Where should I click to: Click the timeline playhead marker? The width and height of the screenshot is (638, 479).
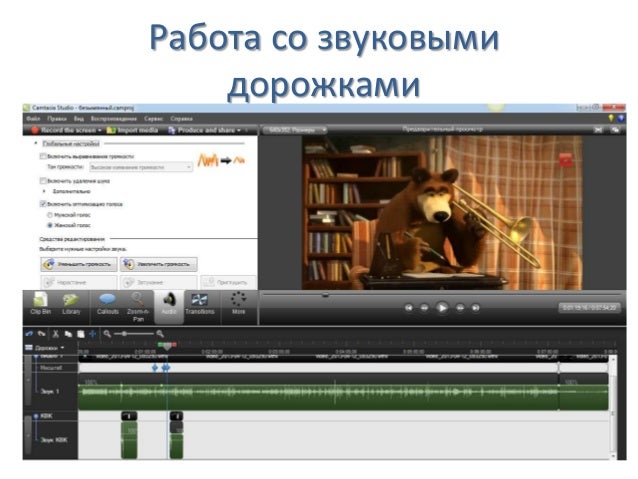[167, 346]
